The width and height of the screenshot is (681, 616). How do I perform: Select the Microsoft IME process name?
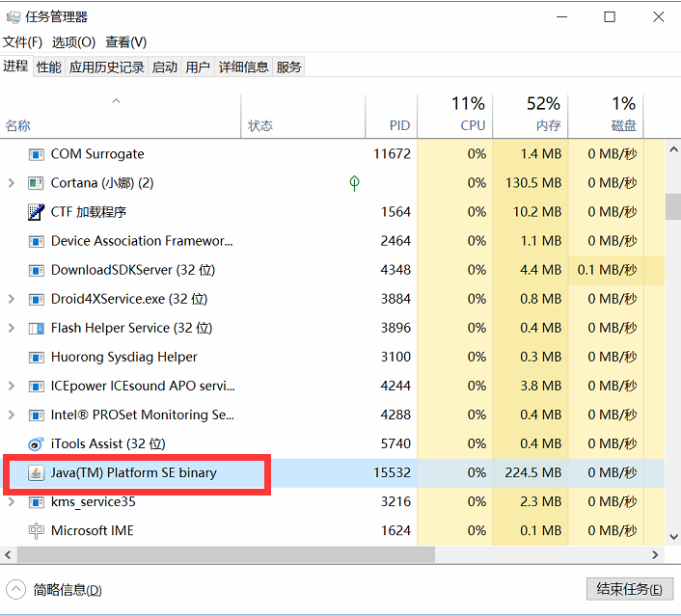click(x=92, y=531)
